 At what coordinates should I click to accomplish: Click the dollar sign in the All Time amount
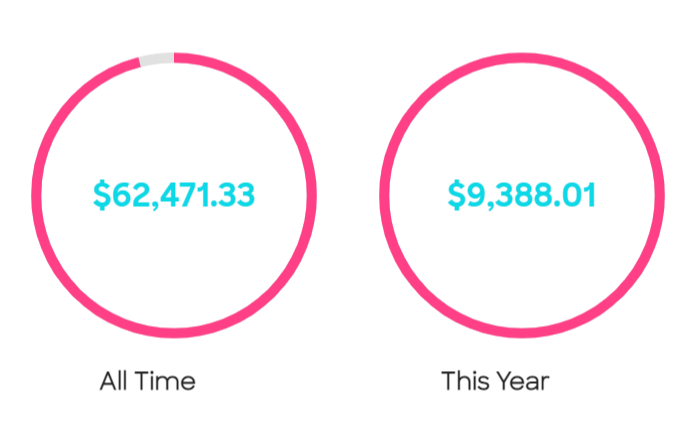[x=102, y=195]
